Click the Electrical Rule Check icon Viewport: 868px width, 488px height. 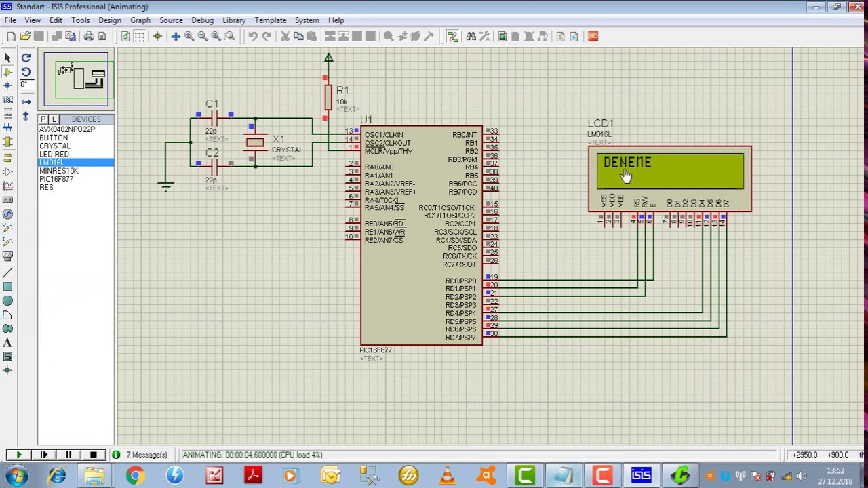point(574,37)
